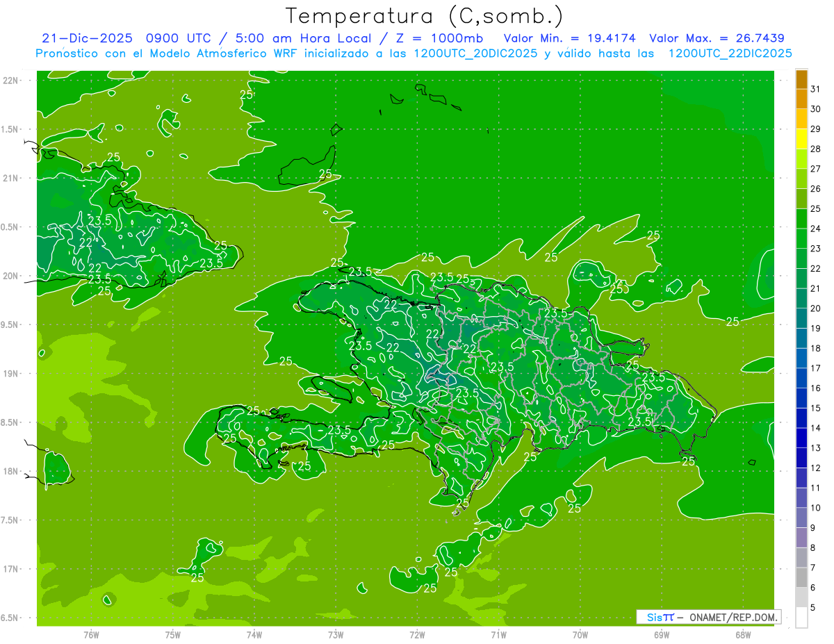
Task: Click the legend value "26"
Action: click(816, 188)
